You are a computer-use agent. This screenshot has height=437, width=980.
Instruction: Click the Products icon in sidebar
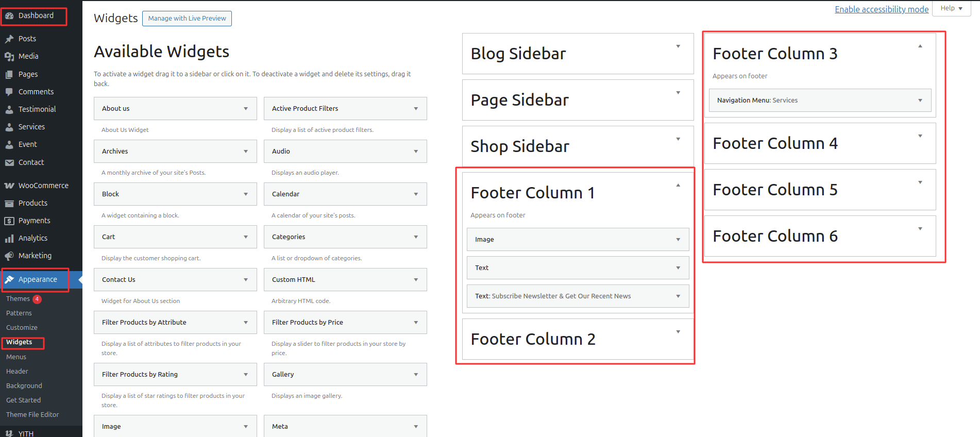pos(9,203)
